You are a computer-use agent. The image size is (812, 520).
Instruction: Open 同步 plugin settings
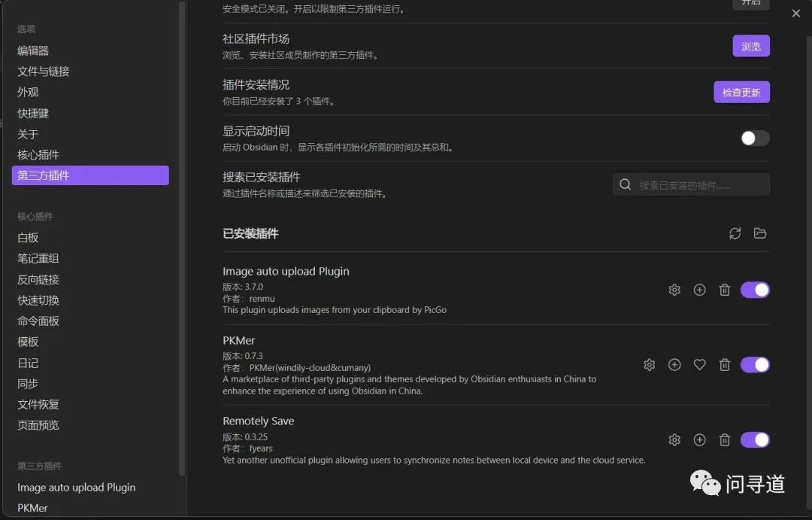tap(91, 384)
